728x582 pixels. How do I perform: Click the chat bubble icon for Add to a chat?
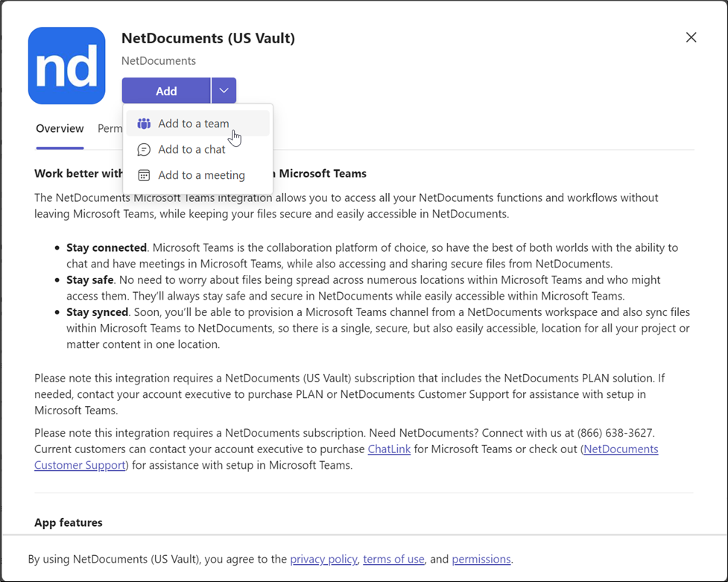click(143, 149)
